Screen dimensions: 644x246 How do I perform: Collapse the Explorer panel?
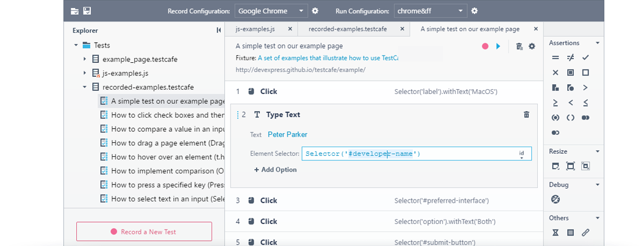click(218, 30)
